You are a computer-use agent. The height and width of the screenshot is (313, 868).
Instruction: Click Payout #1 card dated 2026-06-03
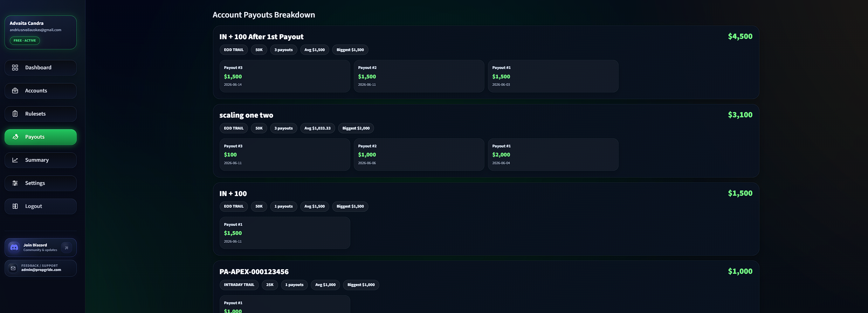click(x=553, y=76)
